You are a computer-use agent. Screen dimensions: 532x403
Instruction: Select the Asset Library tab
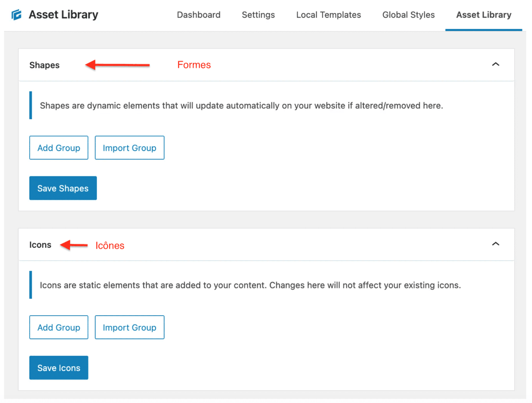[483, 15]
